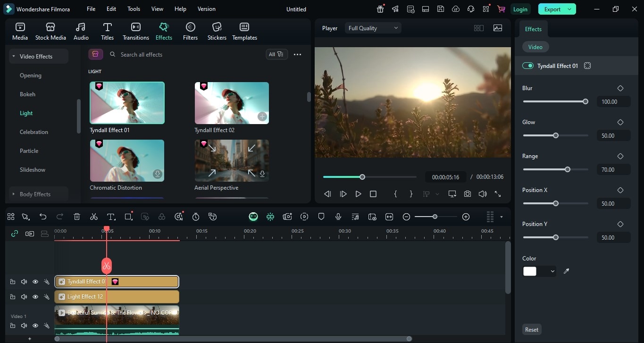This screenshot has height=343, width=644.
Task: Add a marker with the shield icon
Action: click(x=321, y=217)
